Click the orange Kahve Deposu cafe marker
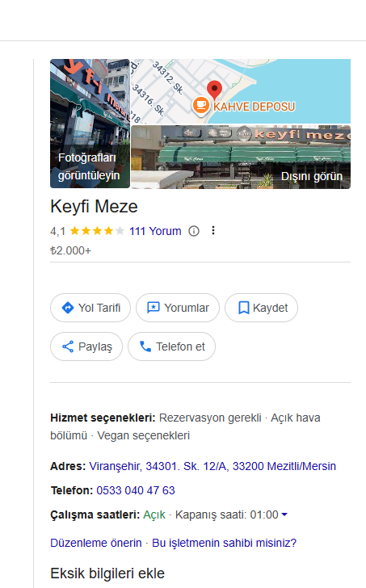The image size is (366, 588). click(x=201, y=105)
